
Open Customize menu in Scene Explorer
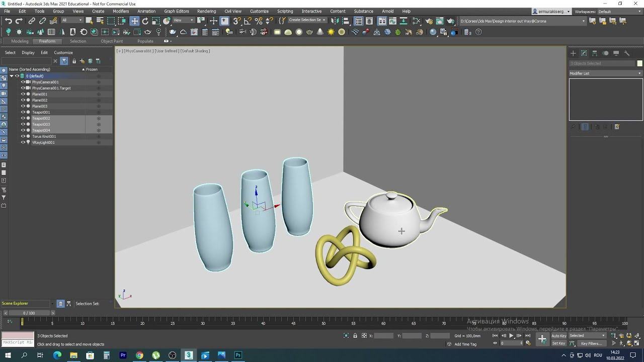pyautogui.click(x=63, y=52)
